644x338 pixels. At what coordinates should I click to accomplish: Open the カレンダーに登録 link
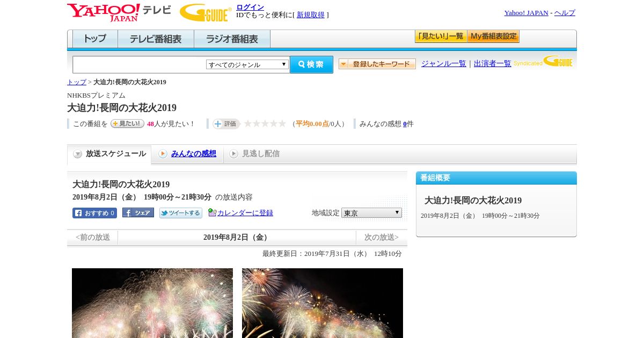(x=245, y=212)
